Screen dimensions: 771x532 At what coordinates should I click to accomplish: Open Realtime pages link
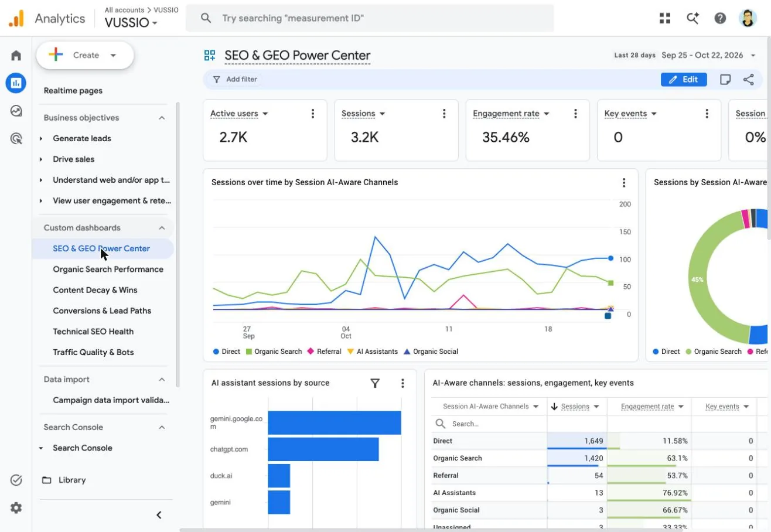pyautogui.click(x=73, y=91)
